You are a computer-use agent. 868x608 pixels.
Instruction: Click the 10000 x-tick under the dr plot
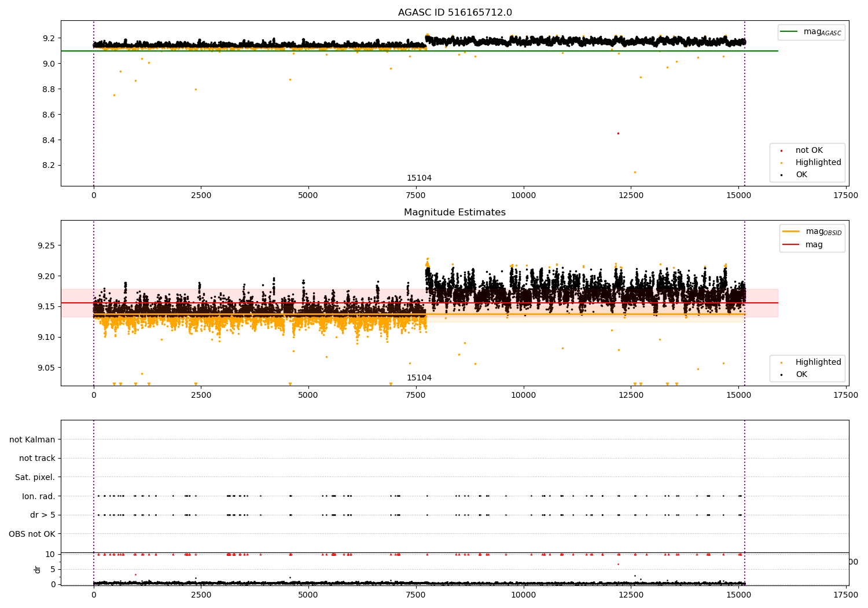(524, 595)
